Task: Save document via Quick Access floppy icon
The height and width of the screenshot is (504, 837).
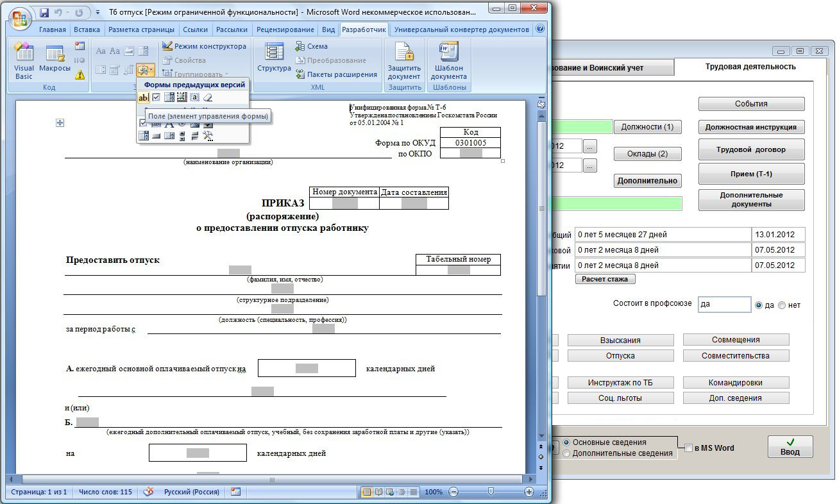Action: (44, 12)
